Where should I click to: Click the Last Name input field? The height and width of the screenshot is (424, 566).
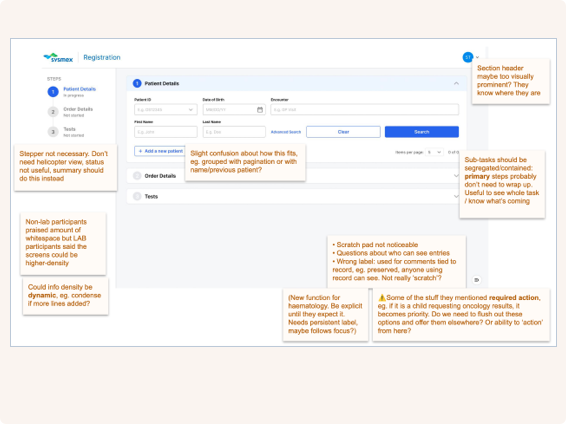[x=234, y=132]
